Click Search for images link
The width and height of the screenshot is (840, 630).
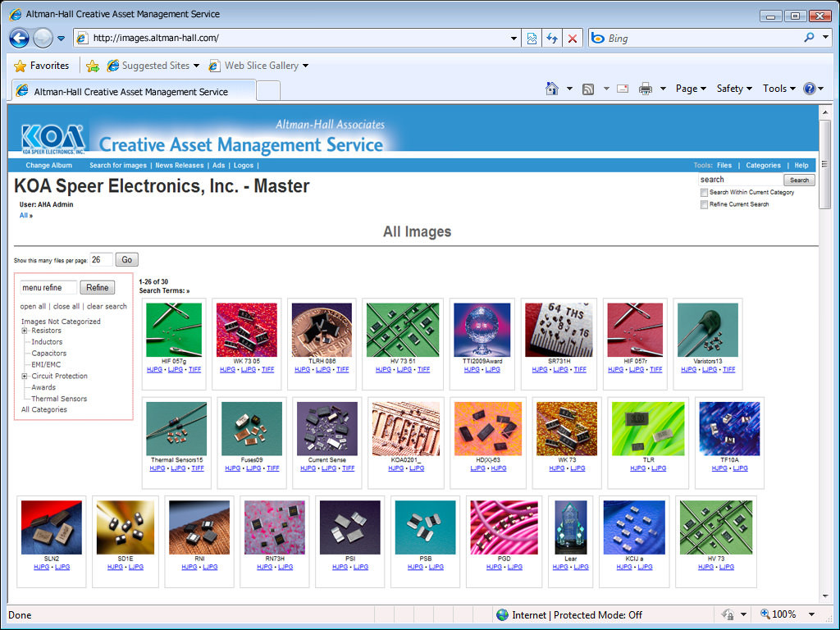point(118,166)
